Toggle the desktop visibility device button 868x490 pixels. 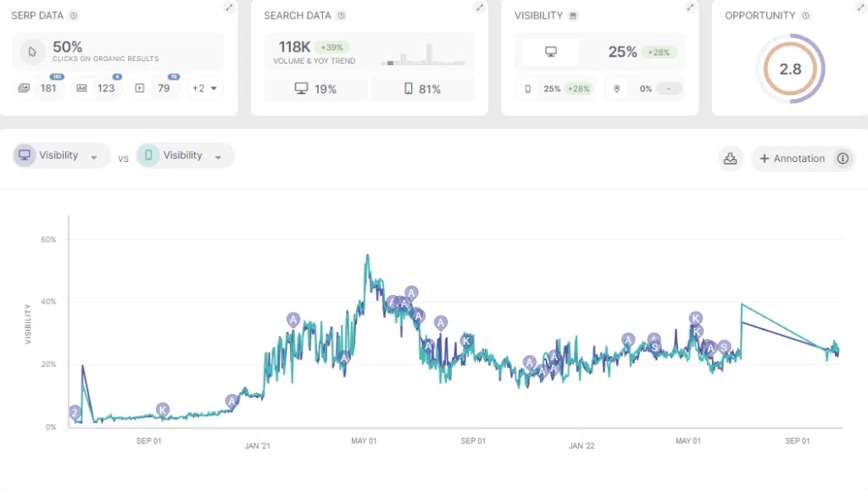pyautogui.click(x=551, y=52)
